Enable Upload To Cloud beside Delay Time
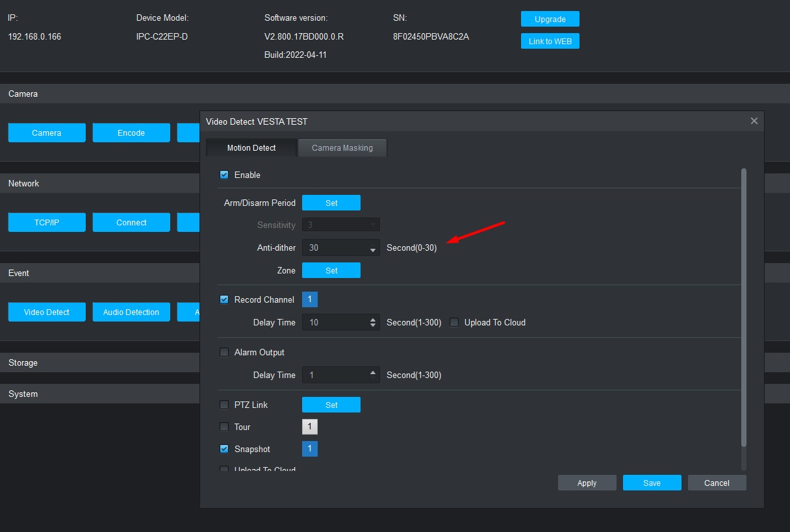The width and height of the screenshot is (790, 532). tap(454, 322)
